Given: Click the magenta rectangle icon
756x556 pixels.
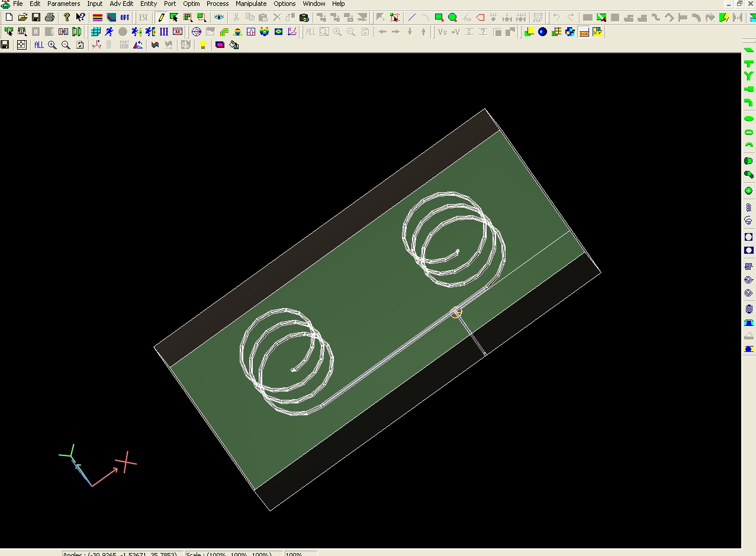Looking at the screenshot, I should coord(220,45).
